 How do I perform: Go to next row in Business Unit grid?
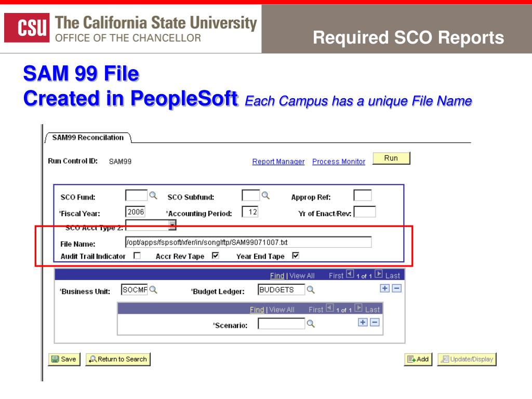tap(379, 274)
